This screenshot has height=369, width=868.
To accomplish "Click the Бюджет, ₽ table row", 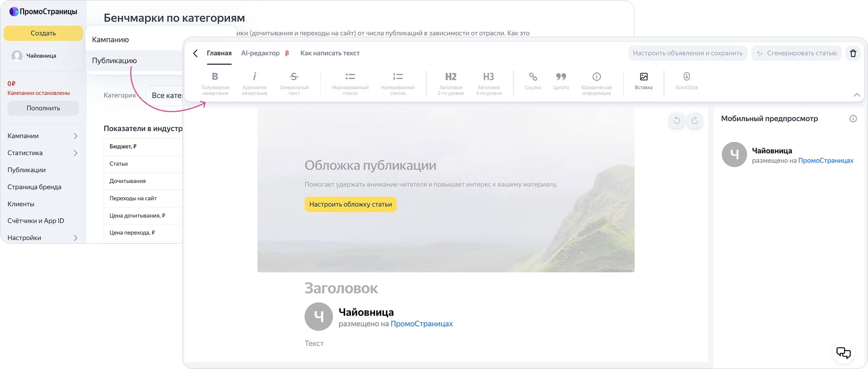I will point(143,147).
